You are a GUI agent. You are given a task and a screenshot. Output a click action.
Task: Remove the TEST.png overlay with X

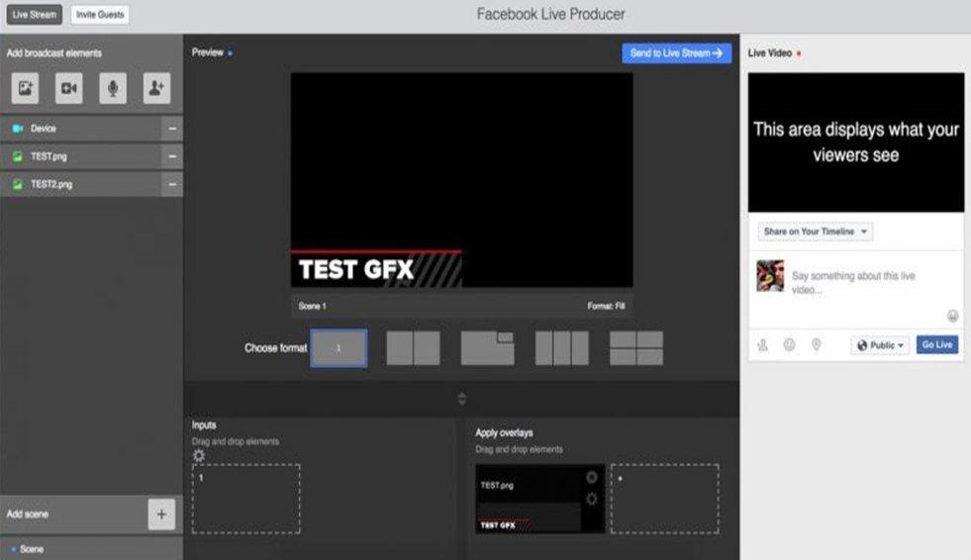(x=591, y=477)
